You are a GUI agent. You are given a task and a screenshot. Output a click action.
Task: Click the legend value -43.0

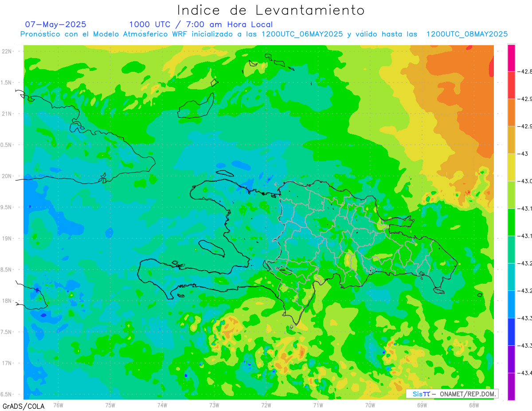[525, 181]
